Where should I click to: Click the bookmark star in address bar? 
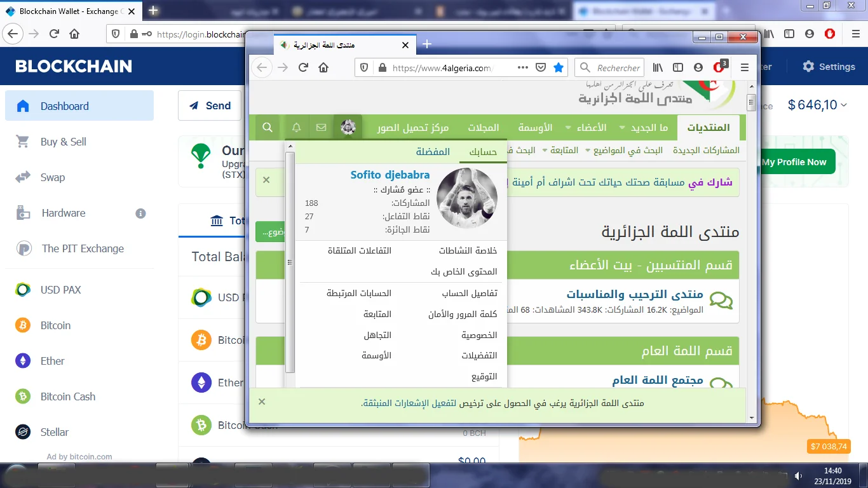coord(559,68)
